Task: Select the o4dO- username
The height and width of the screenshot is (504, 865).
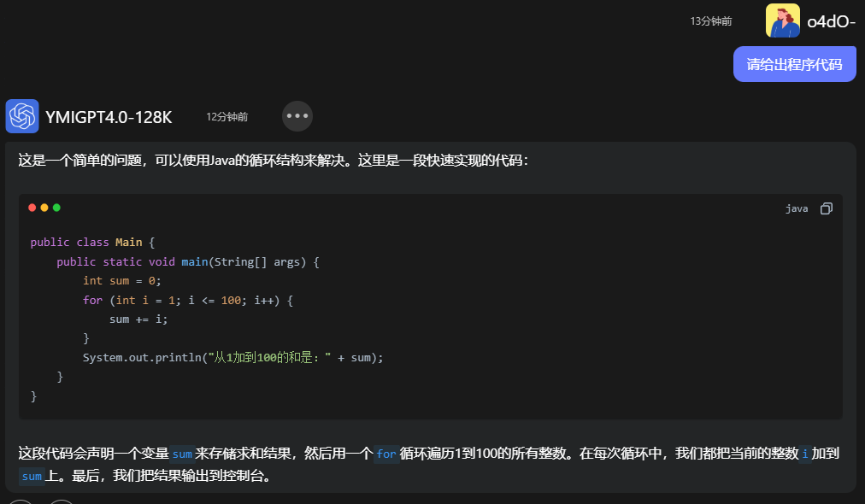Action: [831, 22]
